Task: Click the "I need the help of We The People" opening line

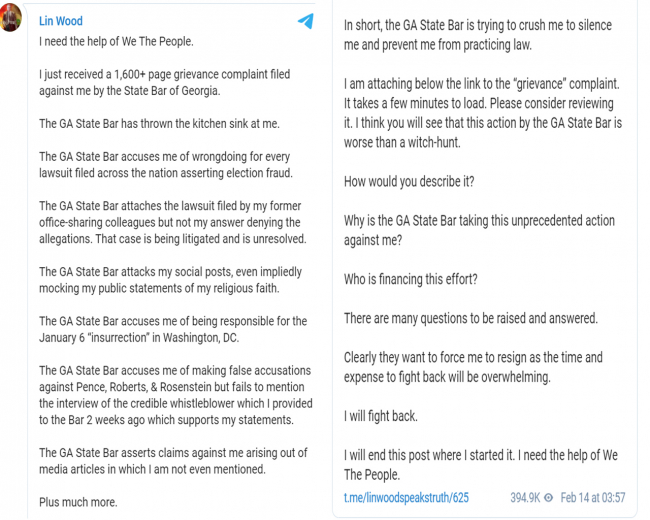Action: coord(116,41)
